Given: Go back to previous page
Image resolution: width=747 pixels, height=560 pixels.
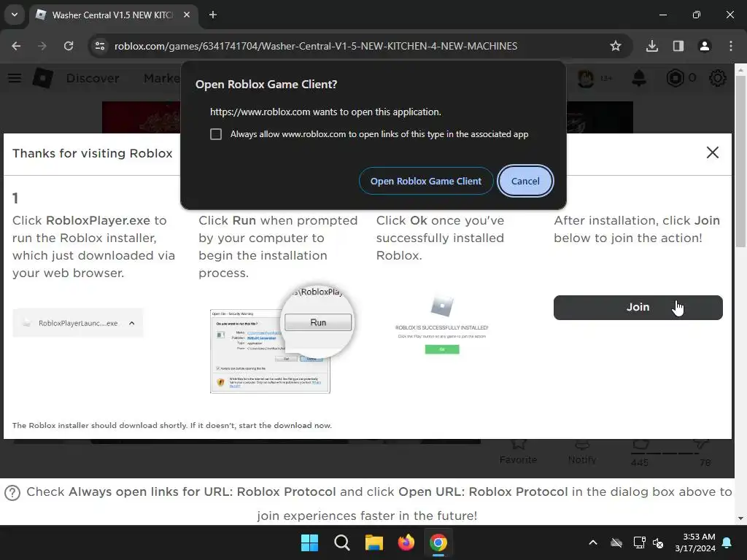Looking at the screenshot, I should 16,46.
